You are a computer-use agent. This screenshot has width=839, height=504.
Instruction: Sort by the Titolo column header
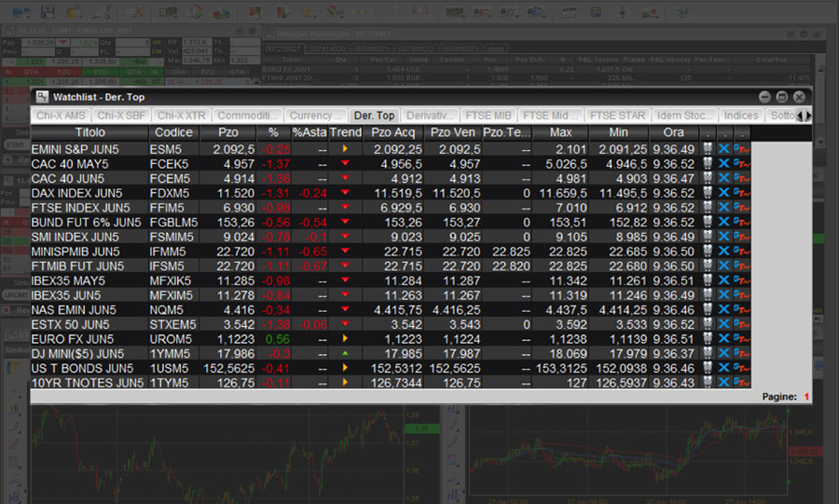[x=89, y=132]
